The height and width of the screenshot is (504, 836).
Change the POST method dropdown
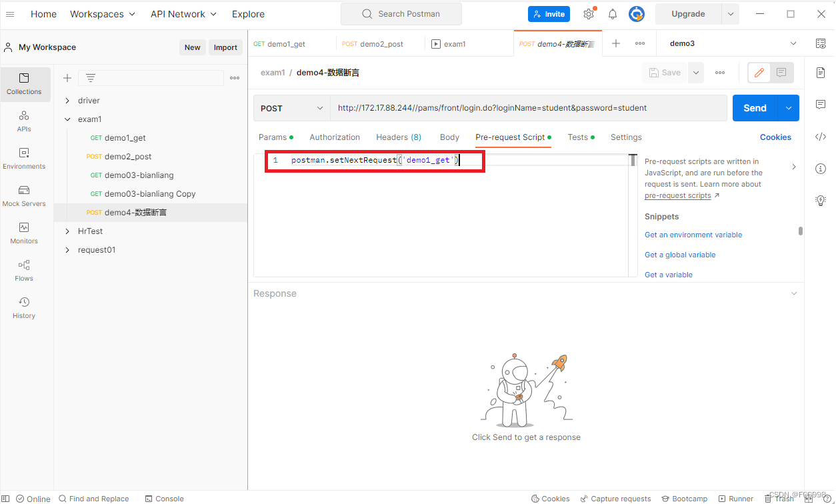pyautogui.click(x=291, y=108)
